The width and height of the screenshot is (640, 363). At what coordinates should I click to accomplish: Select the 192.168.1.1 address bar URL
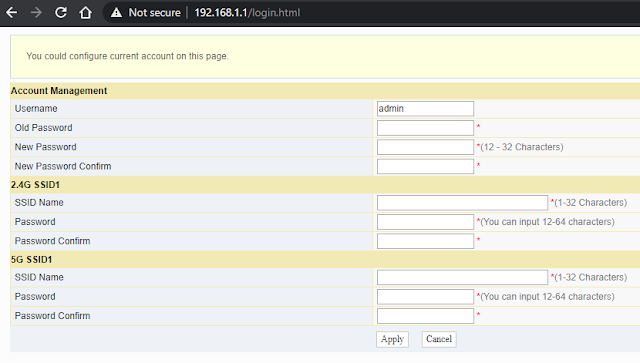[x=247, y=13]
